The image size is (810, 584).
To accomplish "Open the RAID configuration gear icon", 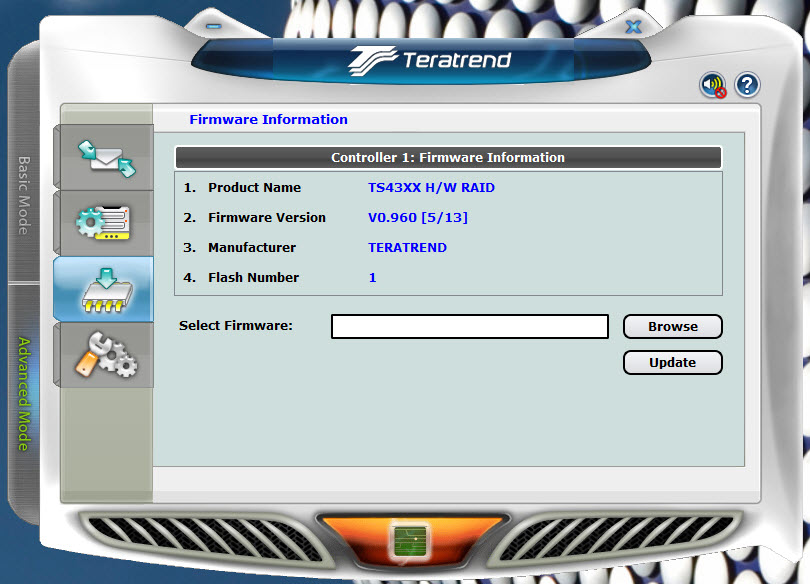I will (103, 223).
